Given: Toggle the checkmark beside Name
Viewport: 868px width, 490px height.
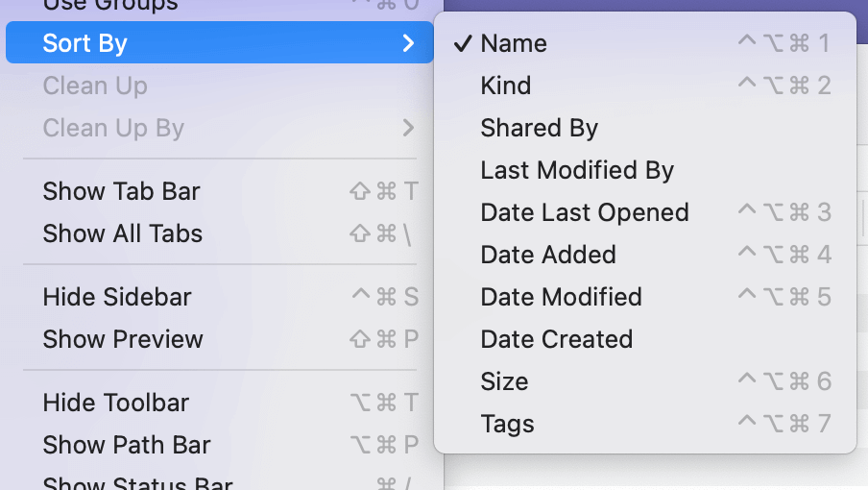Looking at the screenshot, I should point(462,43).
